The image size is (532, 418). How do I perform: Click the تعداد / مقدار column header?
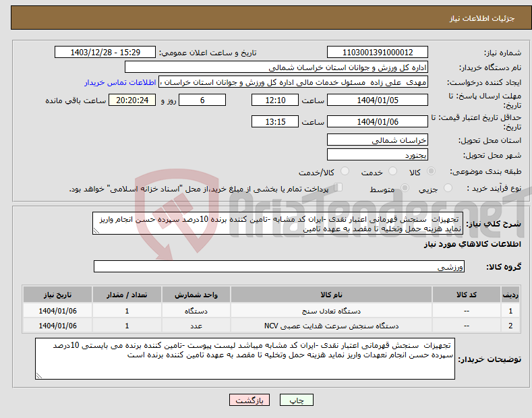point(127,295)
